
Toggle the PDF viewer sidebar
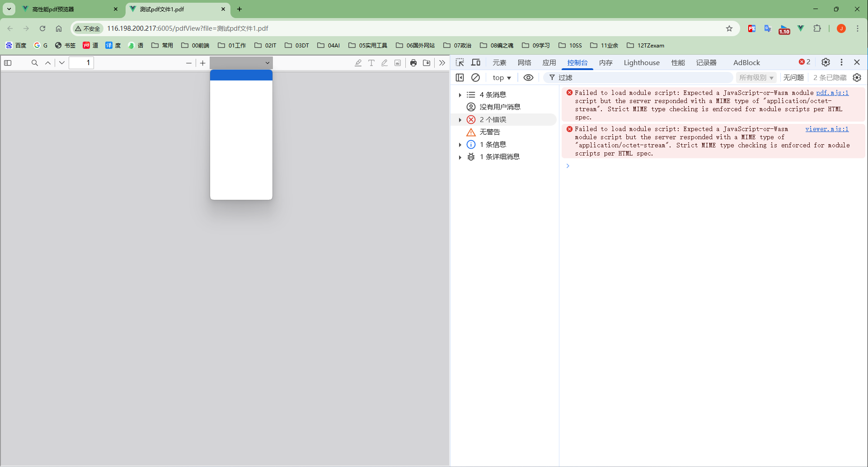[8, 63]
